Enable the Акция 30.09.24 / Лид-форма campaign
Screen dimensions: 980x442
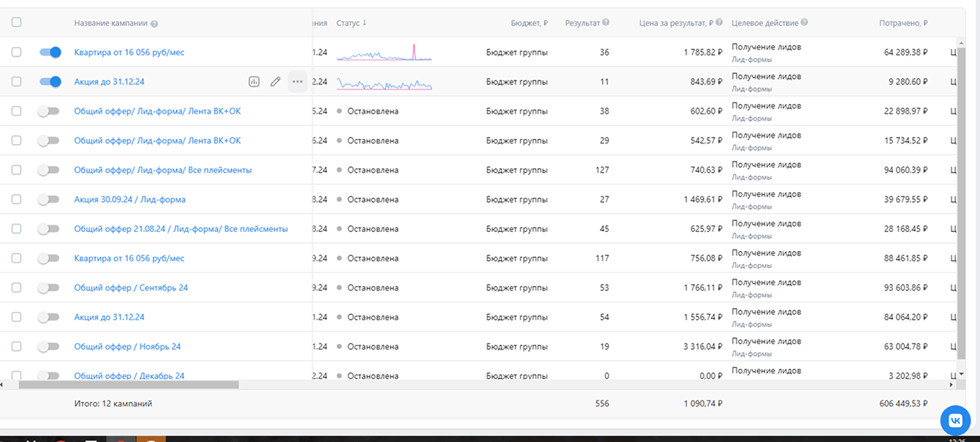coord(48,200)
